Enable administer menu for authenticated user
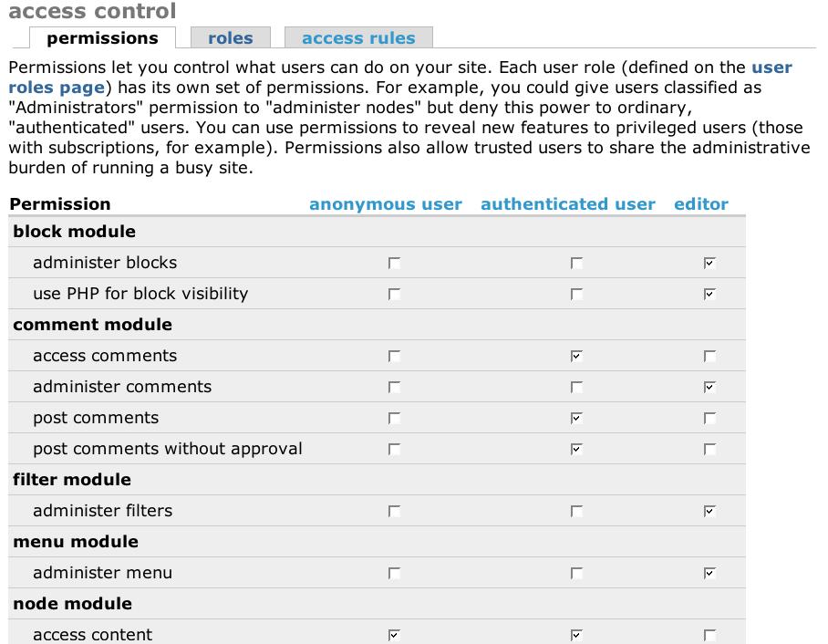The image size is (828, 644). pyautogui.click(x=575, y=574)
